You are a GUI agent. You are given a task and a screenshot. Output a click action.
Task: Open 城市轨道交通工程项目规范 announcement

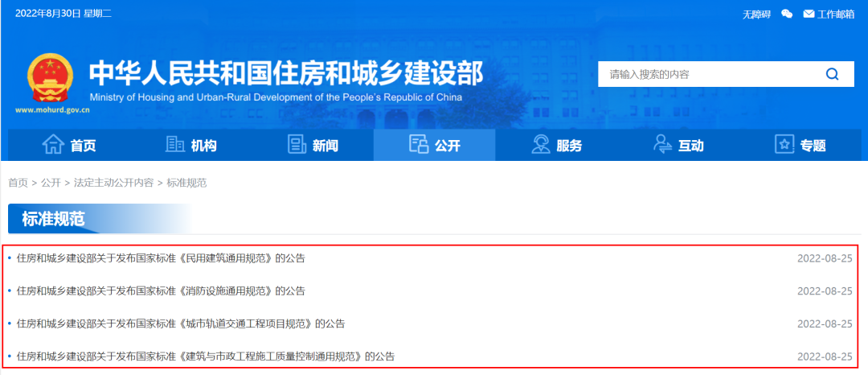[181, 323]
